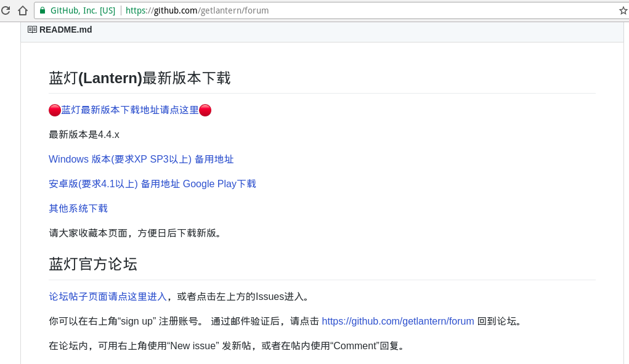Open the 安卓版(要求4.1以上) download link
This screenshot has height=364, width=629.
pos(93,184)
